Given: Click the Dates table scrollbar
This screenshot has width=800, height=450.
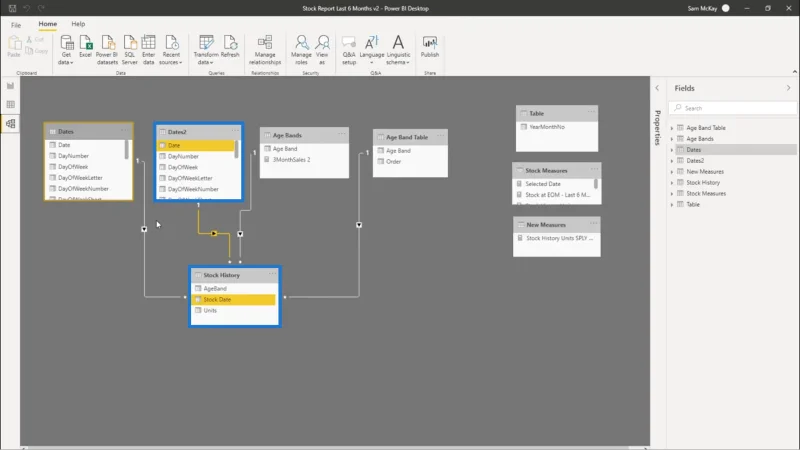Looking at the screenshot, I should (x=127, y=150).
